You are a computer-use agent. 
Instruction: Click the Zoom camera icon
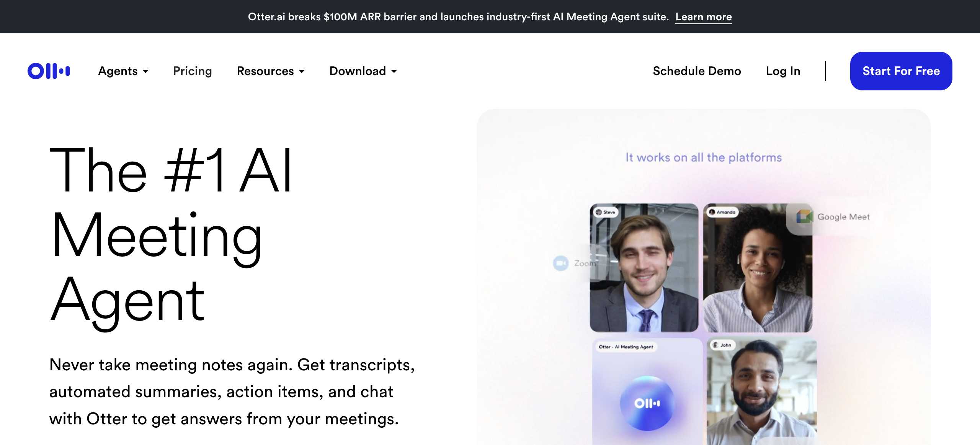(561, 263)
